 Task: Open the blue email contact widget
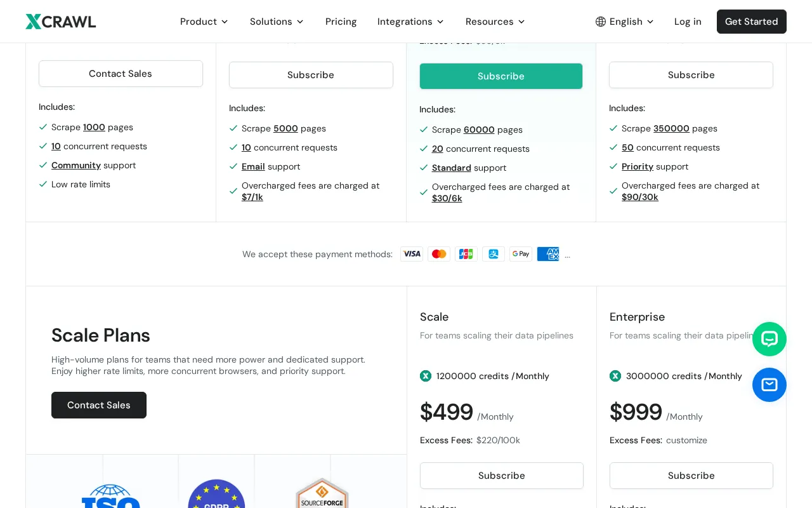(x=769, y=385)
